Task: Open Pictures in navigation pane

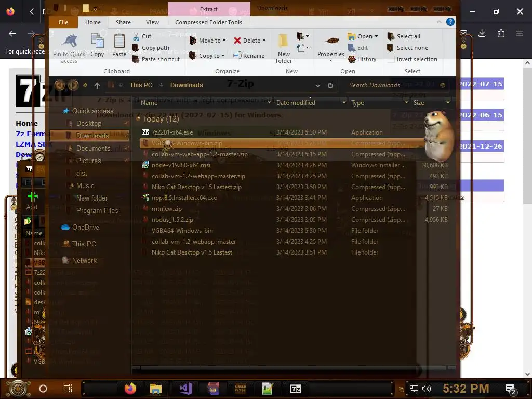Action: pyautogui.click(x=88, y=161)
